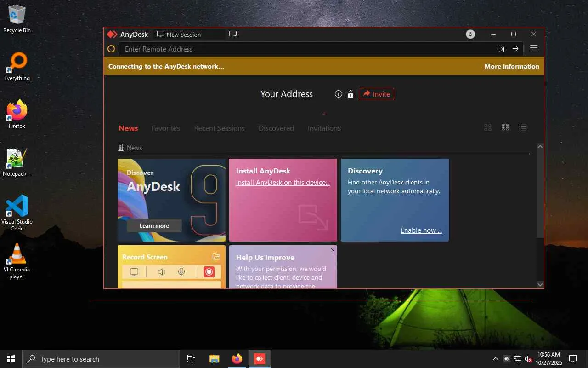
Task: Open a new tab with the monitor-plus icon
Action: [x=233, y=34]
